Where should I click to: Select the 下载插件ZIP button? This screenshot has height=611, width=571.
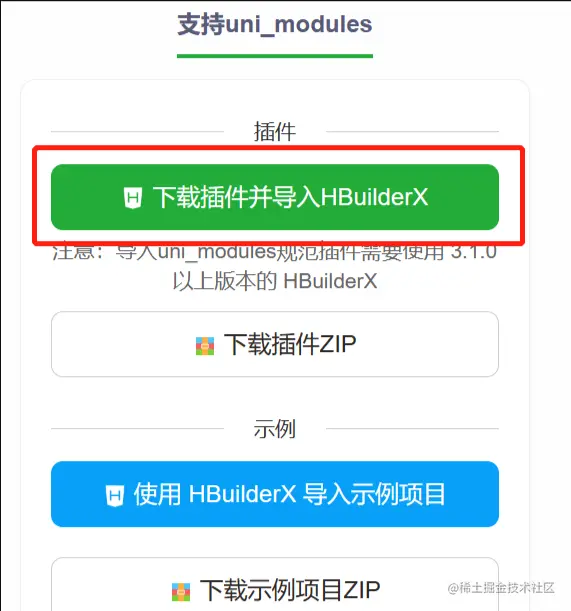click(x=275, y=344)
